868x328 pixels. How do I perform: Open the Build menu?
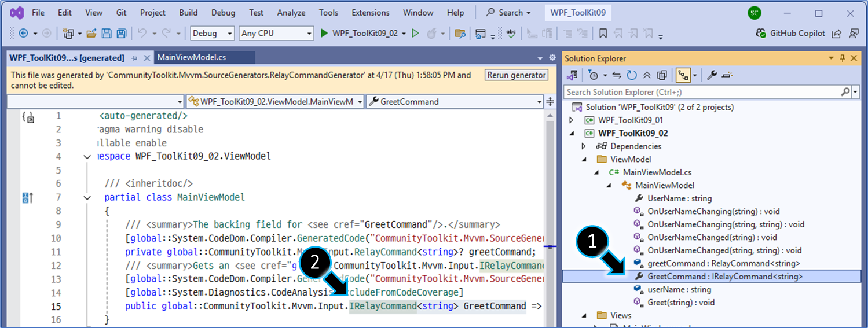pos(188,12)
